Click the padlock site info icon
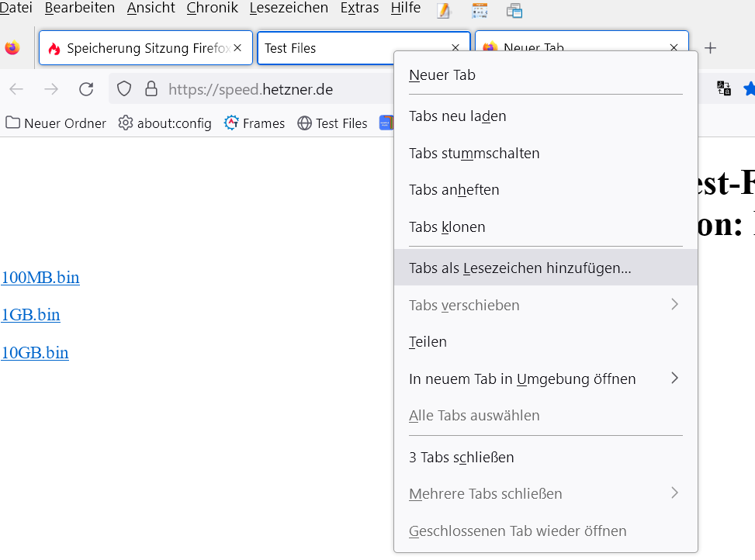The height and width of the screenshot is (560, 755). 151,89
